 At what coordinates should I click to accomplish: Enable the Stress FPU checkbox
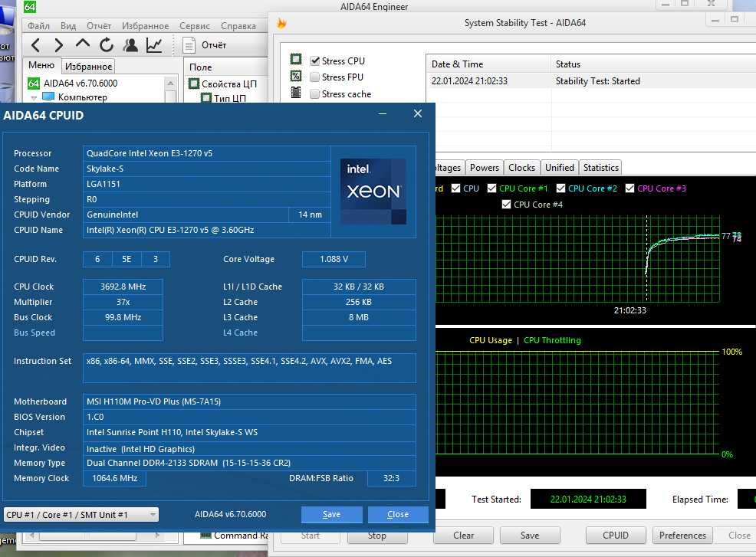(x=315, y=77)
